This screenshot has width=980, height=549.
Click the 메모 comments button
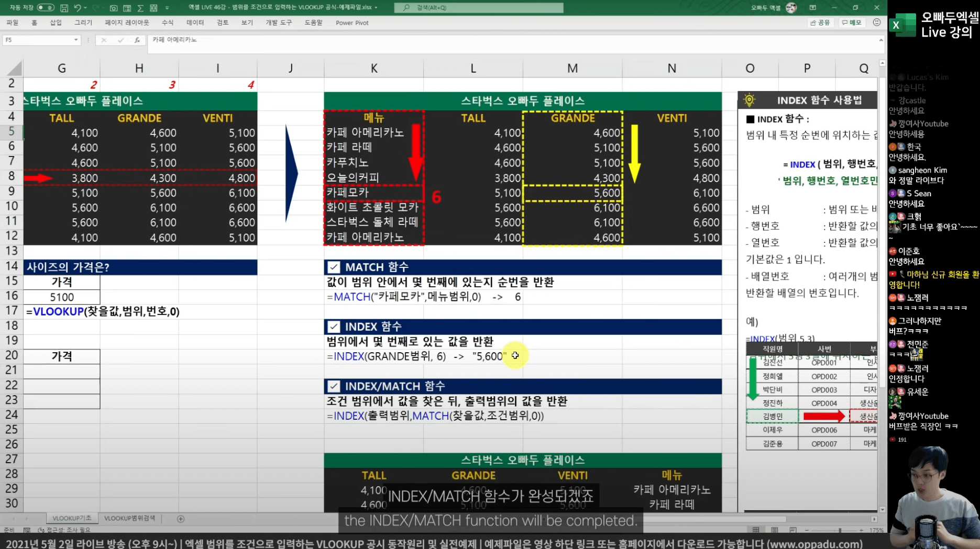coord(852,23)
